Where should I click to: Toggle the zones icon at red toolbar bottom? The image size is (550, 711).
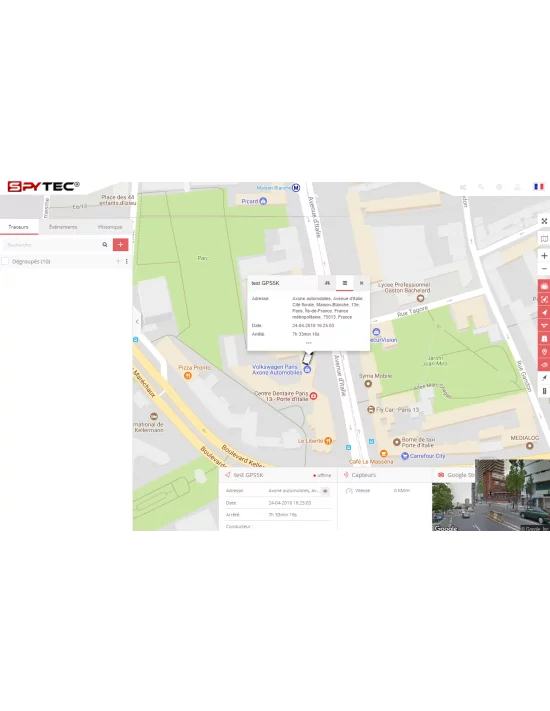[544, 365]
